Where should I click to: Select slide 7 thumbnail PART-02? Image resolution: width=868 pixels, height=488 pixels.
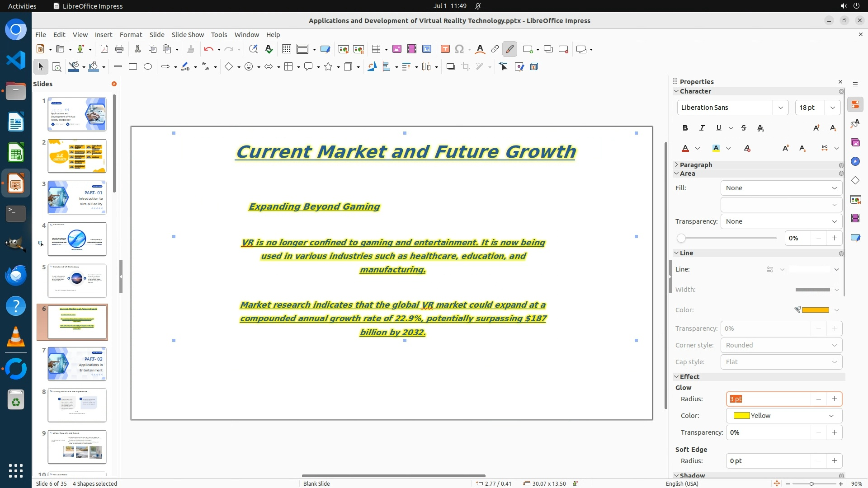point(77,364)
